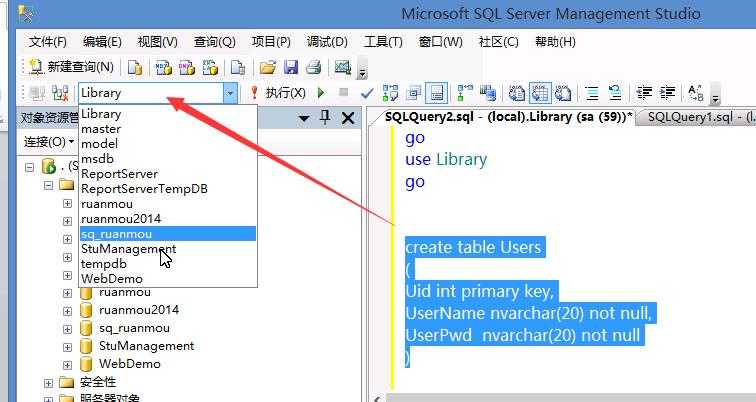Uncomment the selected lines

click(615, 93)
